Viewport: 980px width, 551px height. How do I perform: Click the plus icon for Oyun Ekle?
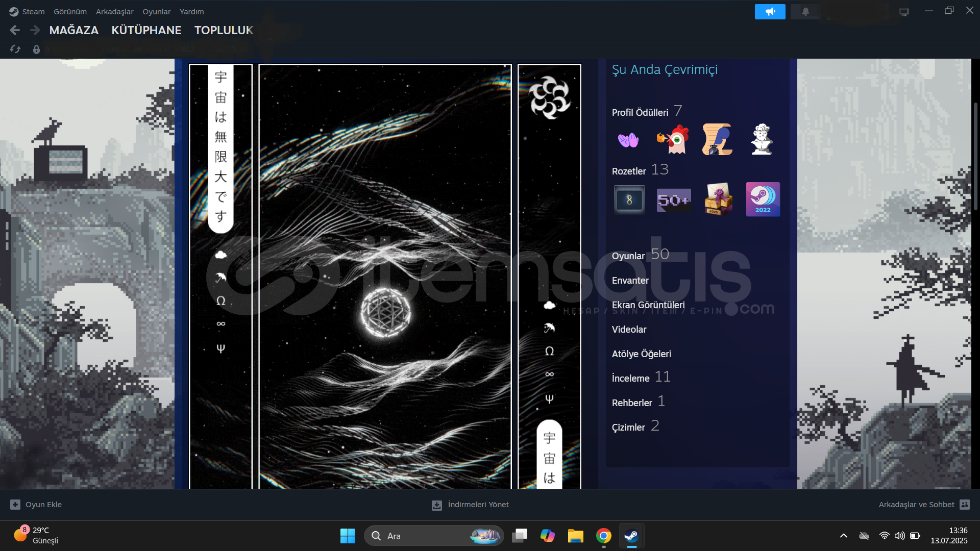15,505
